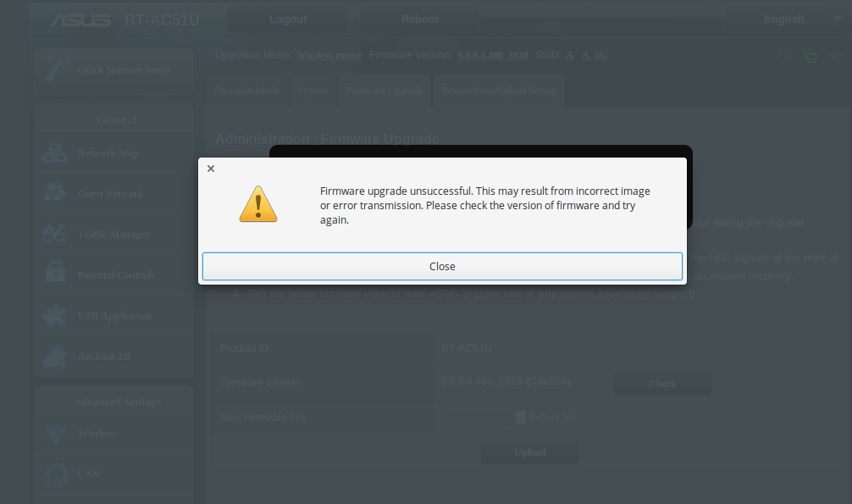852x504 pixels.
Task: Open firmware version 9.0.0.4.380_2928 link
Action: coord(492,55)
